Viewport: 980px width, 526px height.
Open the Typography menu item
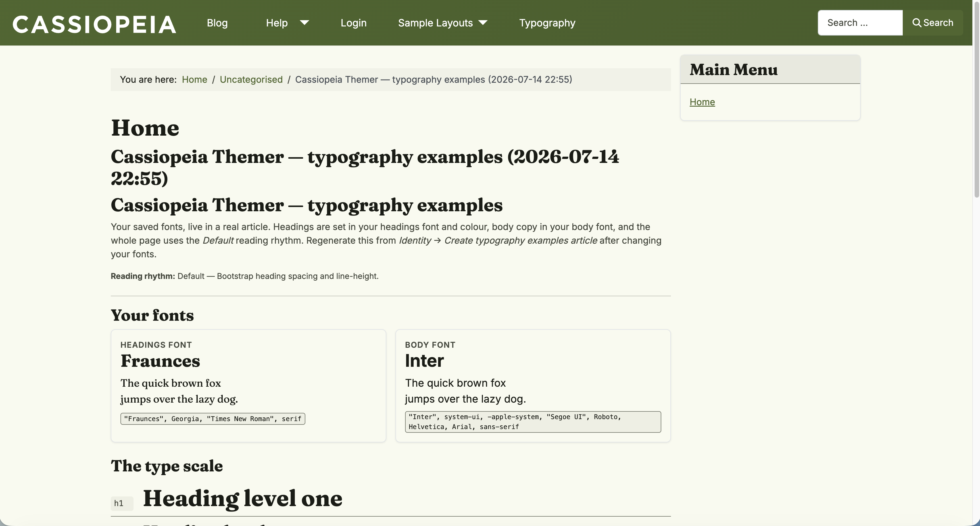547,23
